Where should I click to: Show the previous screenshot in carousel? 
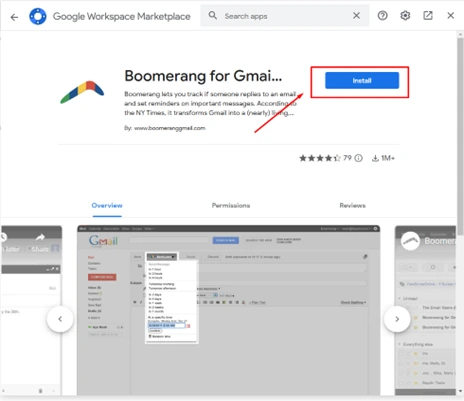tap(60, 319)
